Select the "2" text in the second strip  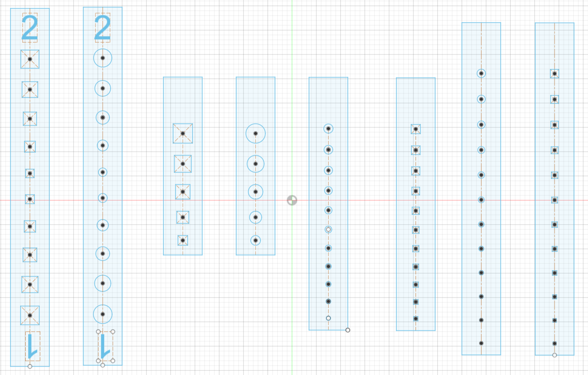coord(103,28)
